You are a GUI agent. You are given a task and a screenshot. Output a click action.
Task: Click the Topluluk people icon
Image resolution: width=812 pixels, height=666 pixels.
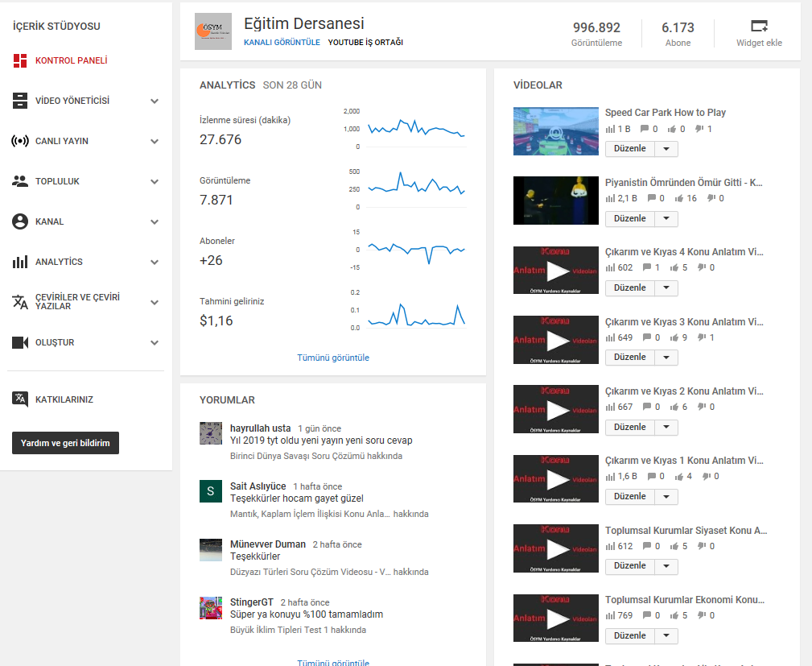point(19,181)
